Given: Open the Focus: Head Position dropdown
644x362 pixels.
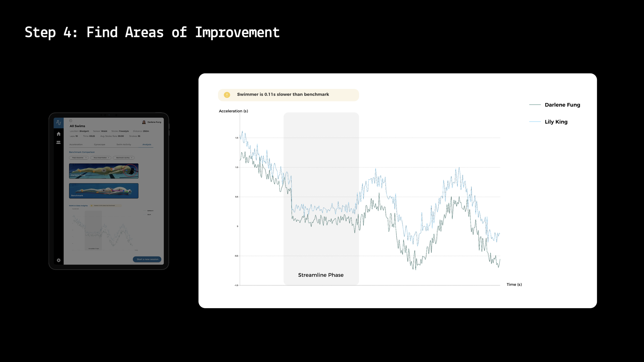Looking at the screenshot, I should click(101, 158).
